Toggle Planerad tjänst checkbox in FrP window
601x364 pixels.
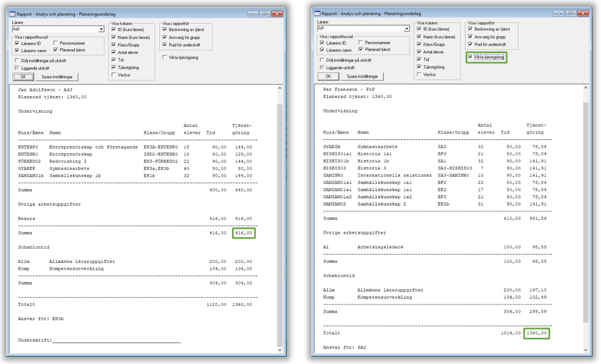[360, 50]
